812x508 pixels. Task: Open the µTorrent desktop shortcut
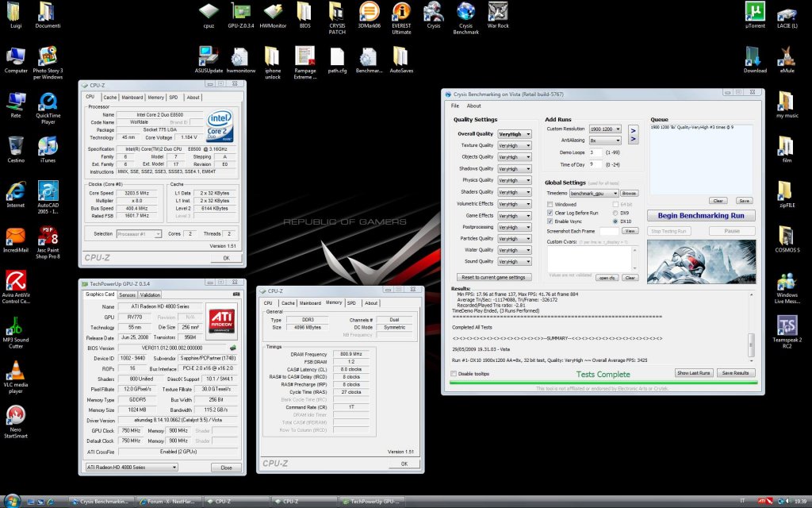tap(755, 15)
